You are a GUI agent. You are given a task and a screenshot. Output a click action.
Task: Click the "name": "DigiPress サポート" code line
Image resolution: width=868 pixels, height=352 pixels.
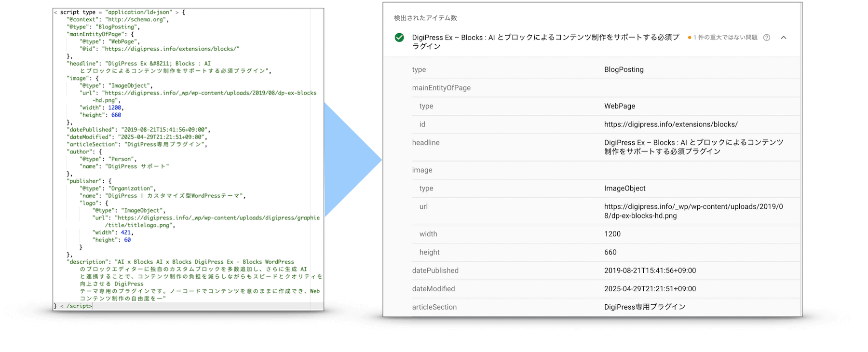coord(124,167)
